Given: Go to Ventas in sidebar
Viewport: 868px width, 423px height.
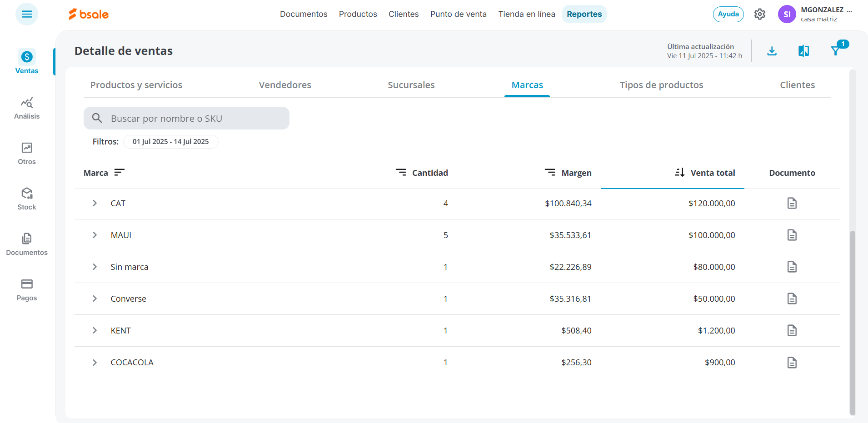Looking at the screenshot, I should (x=27, y=62).
